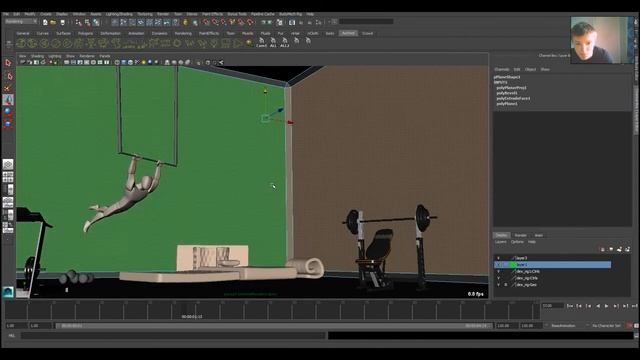Select polyExtrudeFace1 input node

click(513, 98)
